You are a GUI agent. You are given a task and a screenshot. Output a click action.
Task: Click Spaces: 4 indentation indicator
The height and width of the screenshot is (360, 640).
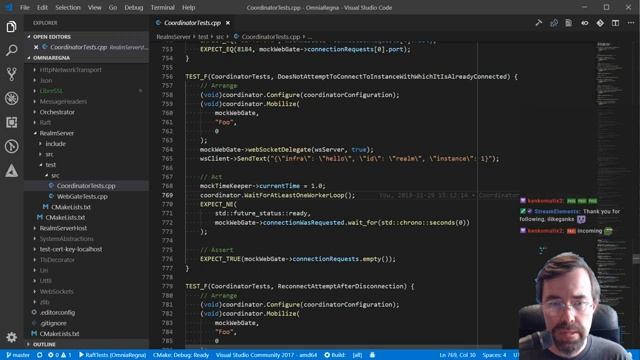coord(494,355)
